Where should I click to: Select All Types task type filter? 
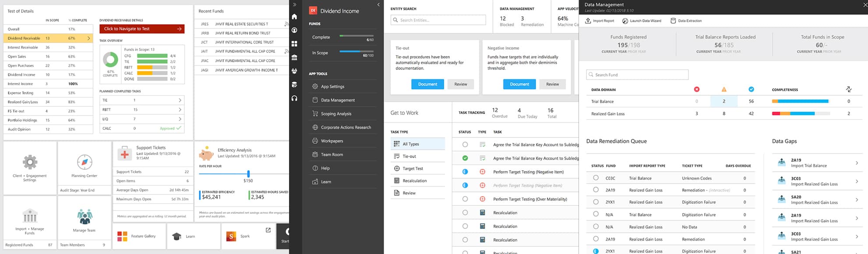pyautogui.click(x=418, y=144)
